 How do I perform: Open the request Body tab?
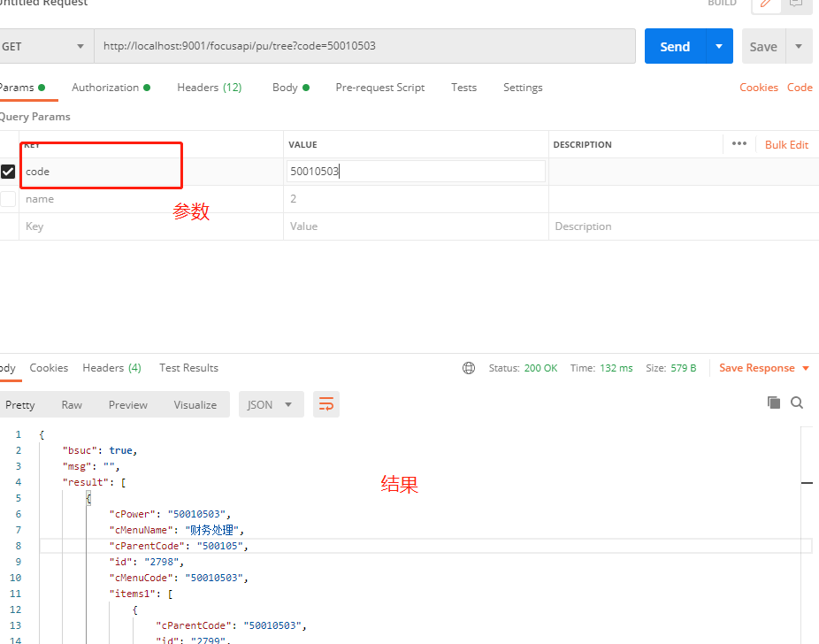click(x=290, y=88)
